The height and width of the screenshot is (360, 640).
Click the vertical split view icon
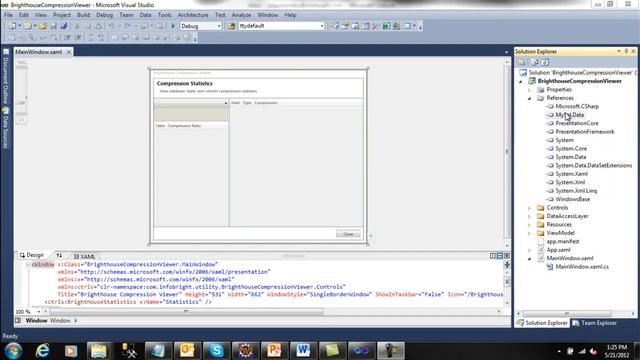[493, 256]
